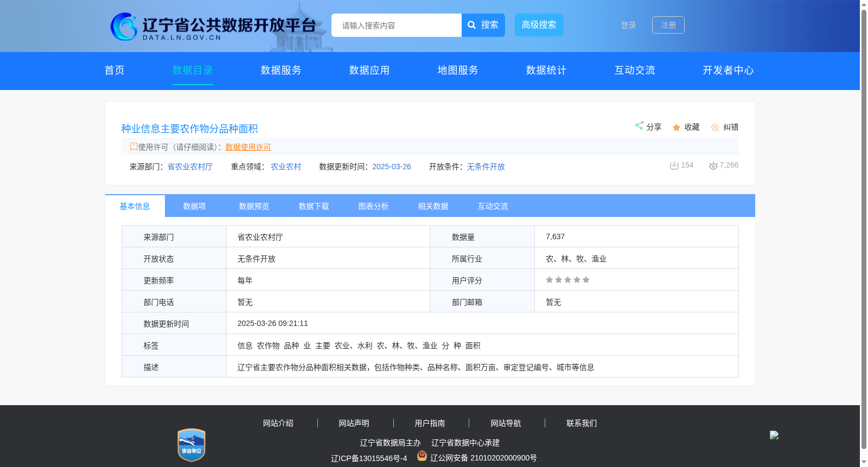Click the police emblem beside 辽公网安备
Viewport: 868px width, 467px height.
click(x=422, y=456)
